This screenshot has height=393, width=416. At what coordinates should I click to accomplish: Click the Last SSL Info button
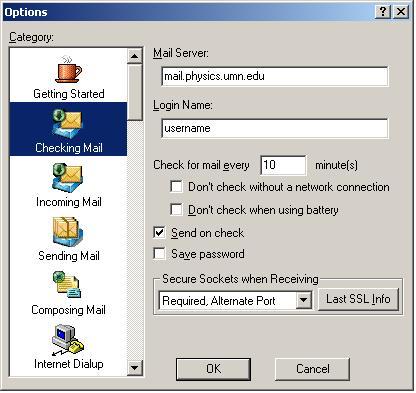[358, 299]
